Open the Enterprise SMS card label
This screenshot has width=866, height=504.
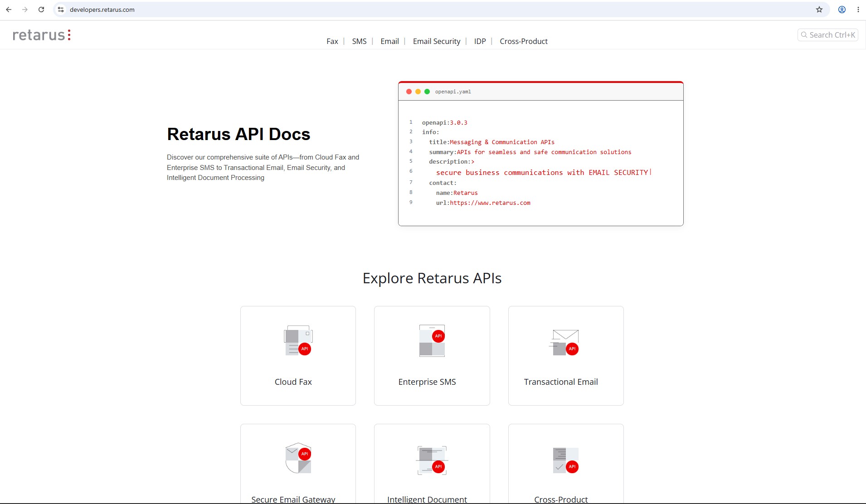427,382
